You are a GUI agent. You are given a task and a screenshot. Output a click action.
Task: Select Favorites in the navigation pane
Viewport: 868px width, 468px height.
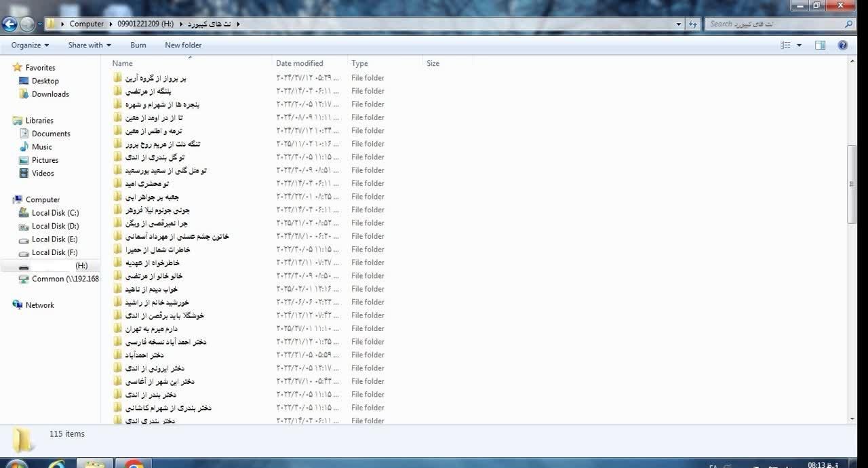coord(40,68)
